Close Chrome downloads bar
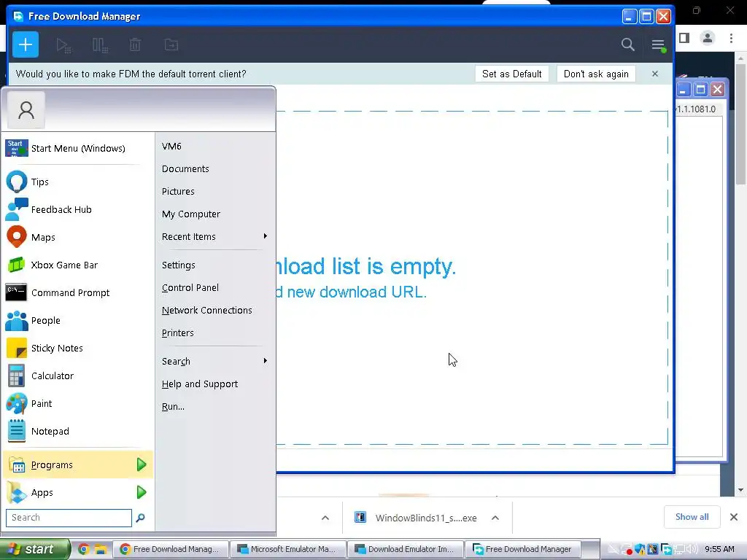 (734, 517)
